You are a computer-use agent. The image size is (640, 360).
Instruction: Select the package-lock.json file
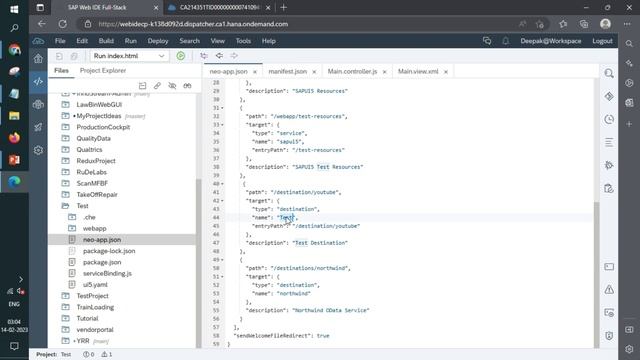(x=109, y=251)
